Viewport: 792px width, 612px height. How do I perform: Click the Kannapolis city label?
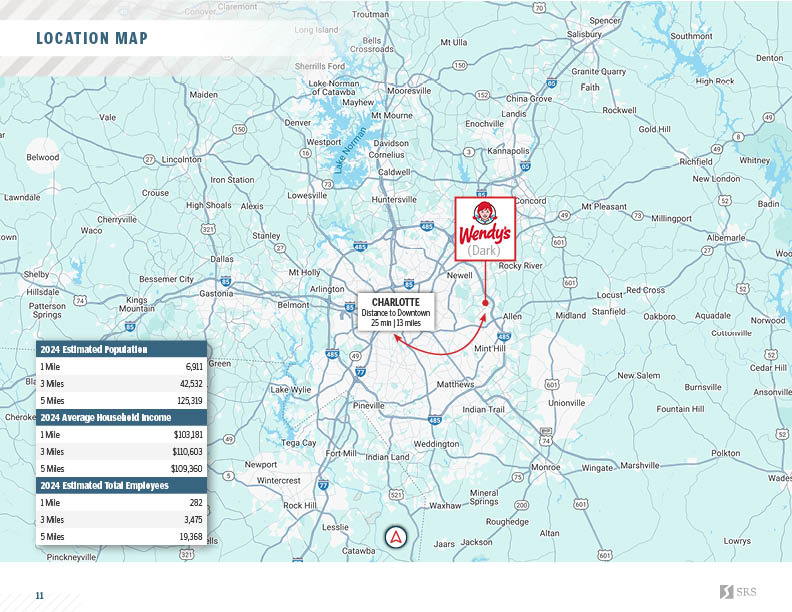click(x=508, y=150)
